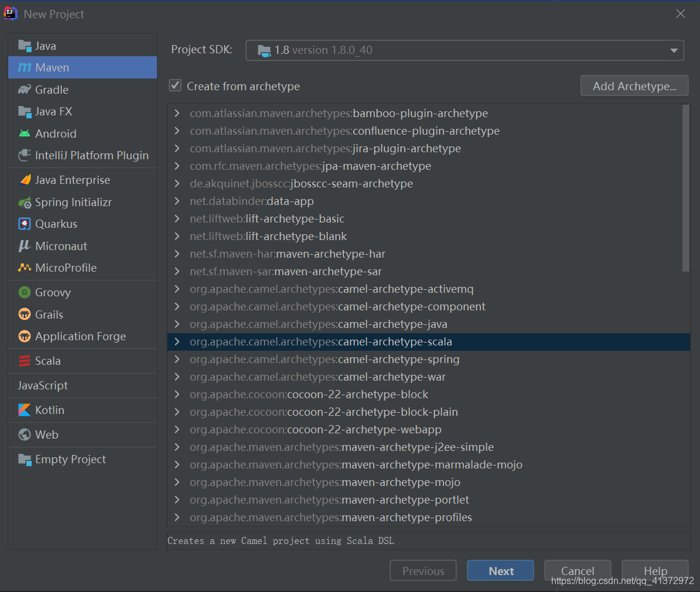Click the Groovy green G icon
700x592 pixels.
pyautogui.click(x=25, y=292)
